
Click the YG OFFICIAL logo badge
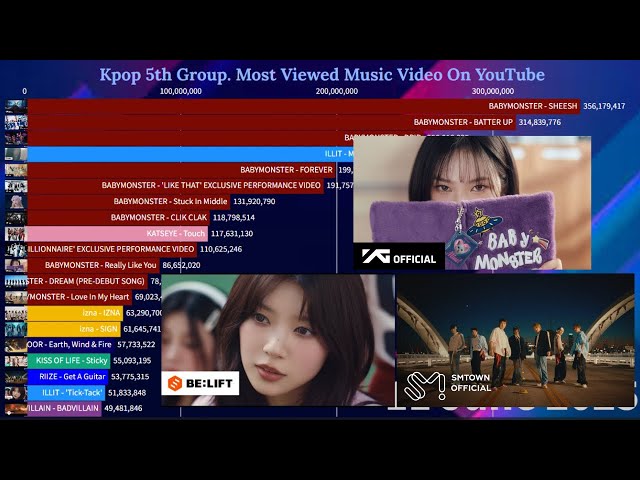tap(399, 257)
